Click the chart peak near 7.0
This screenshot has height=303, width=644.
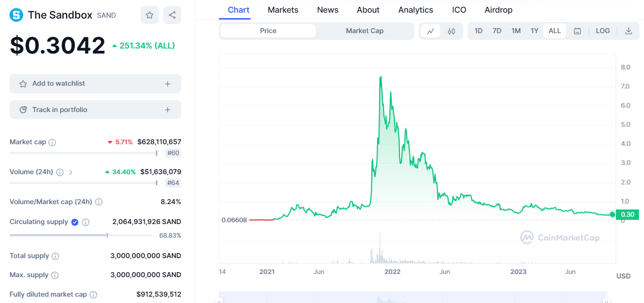(381, 77)
